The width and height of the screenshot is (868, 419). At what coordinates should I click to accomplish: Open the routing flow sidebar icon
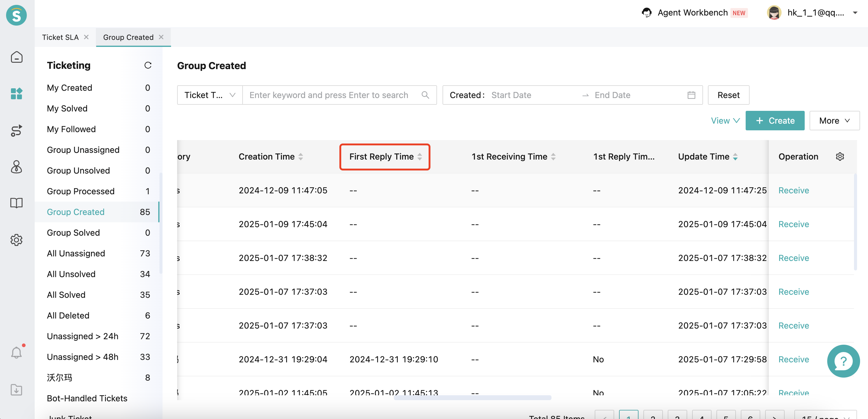pos(16,130)
